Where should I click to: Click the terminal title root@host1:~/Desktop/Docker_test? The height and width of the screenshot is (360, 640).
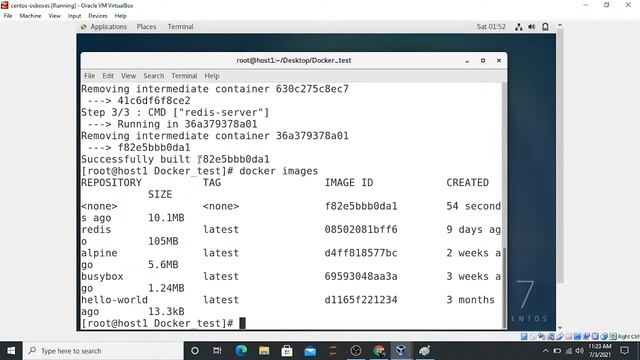coord(294,60)
